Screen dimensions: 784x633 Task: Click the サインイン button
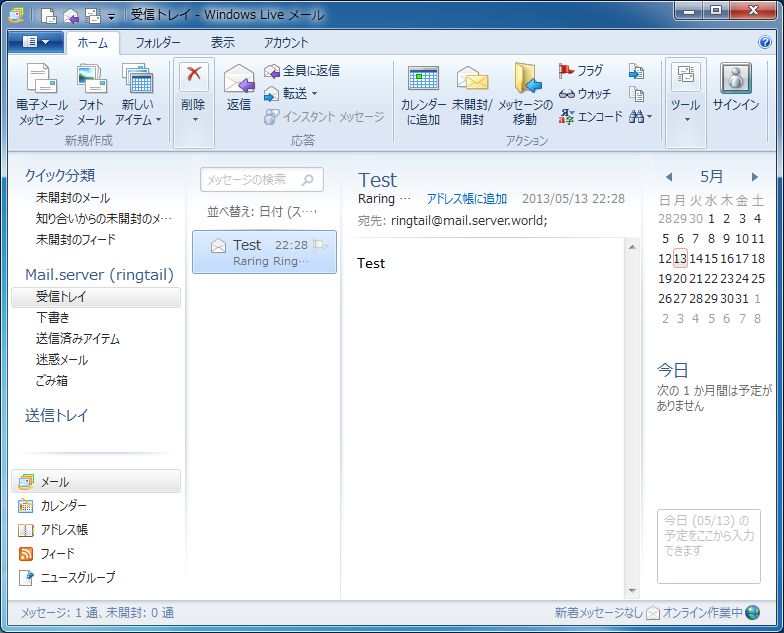coord(736,88)
